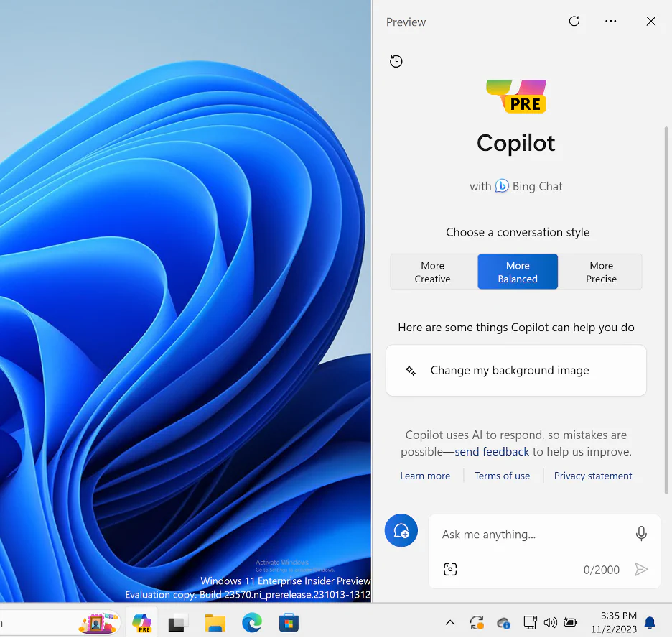Open Copilot from the taskbar
Viewport: 672px width, 638px height.
(x=141, y=623)
